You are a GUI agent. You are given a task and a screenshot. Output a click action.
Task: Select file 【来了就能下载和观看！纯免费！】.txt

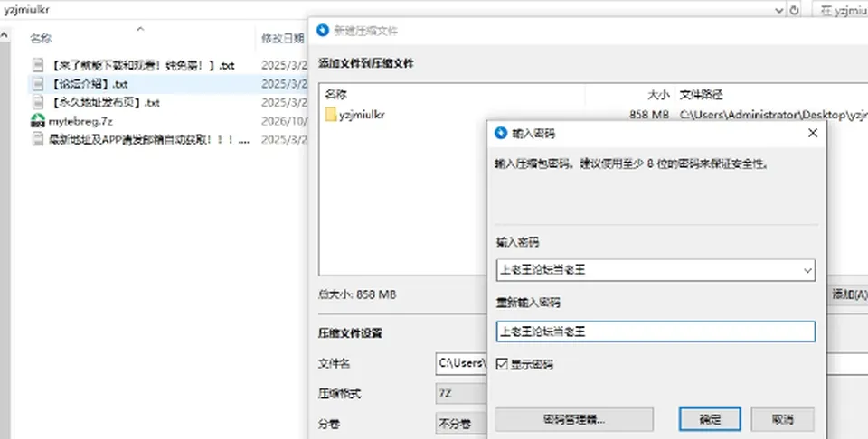coord(142,65)
